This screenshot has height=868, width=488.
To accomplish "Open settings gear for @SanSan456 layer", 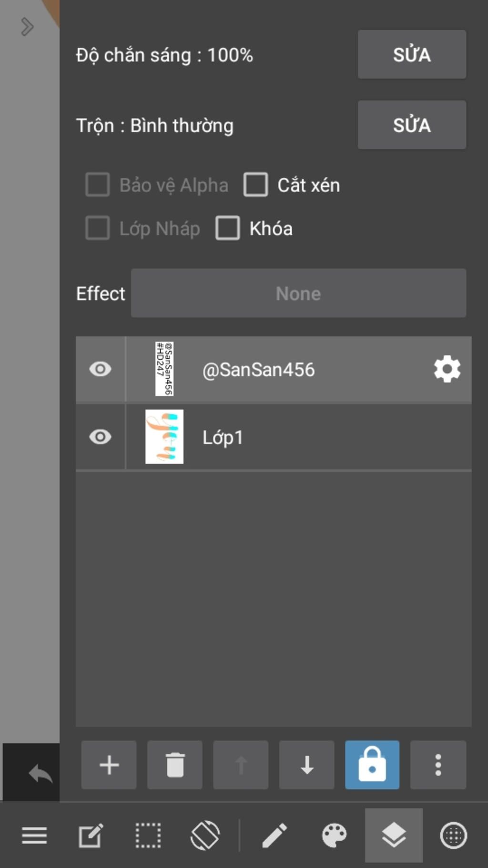I will pyautogui.click(x=447, y=369).
